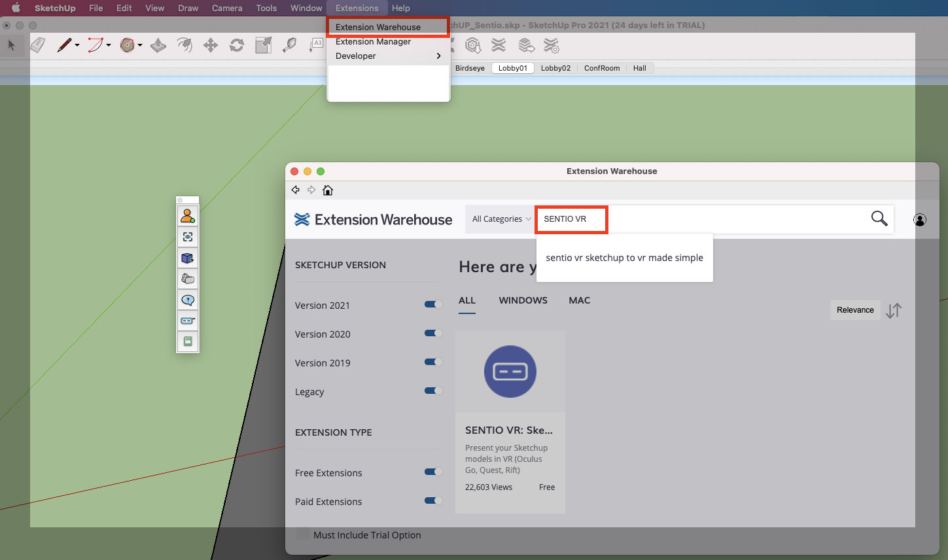Open the Line tool dropdown arrow

point(77,45)
